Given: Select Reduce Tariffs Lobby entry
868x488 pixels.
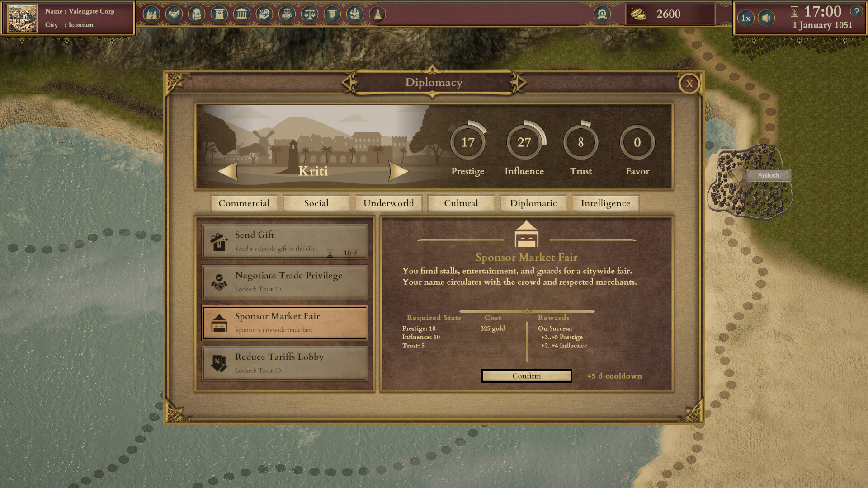Looking at the screenshot, I should [x=284, y=363].
